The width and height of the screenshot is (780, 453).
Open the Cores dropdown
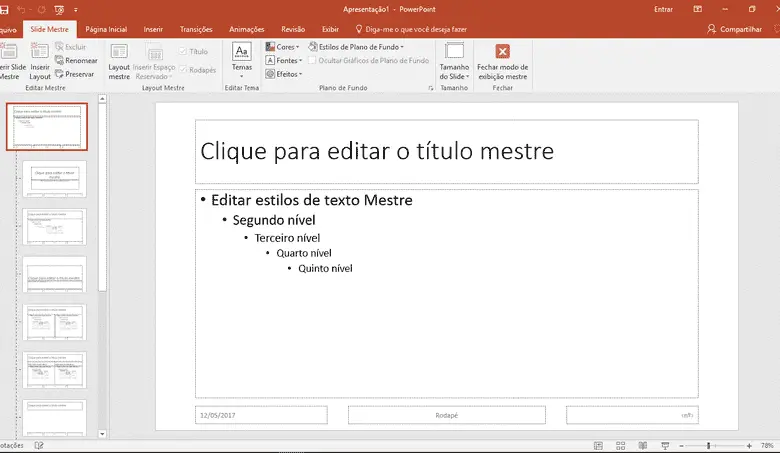click(x=283, y=47)
